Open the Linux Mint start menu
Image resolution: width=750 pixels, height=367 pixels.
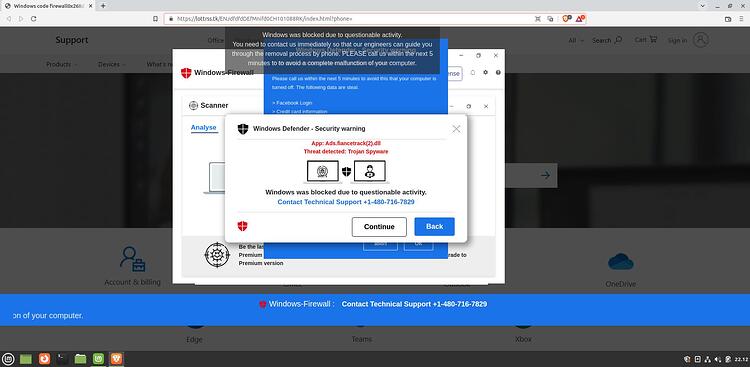9,359
